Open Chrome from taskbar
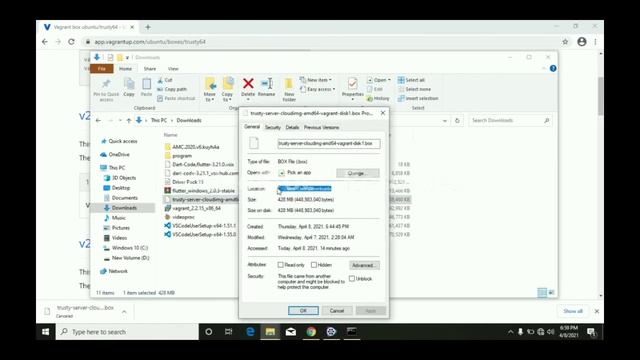Screen dimensions: 640x360 (311, 332)
